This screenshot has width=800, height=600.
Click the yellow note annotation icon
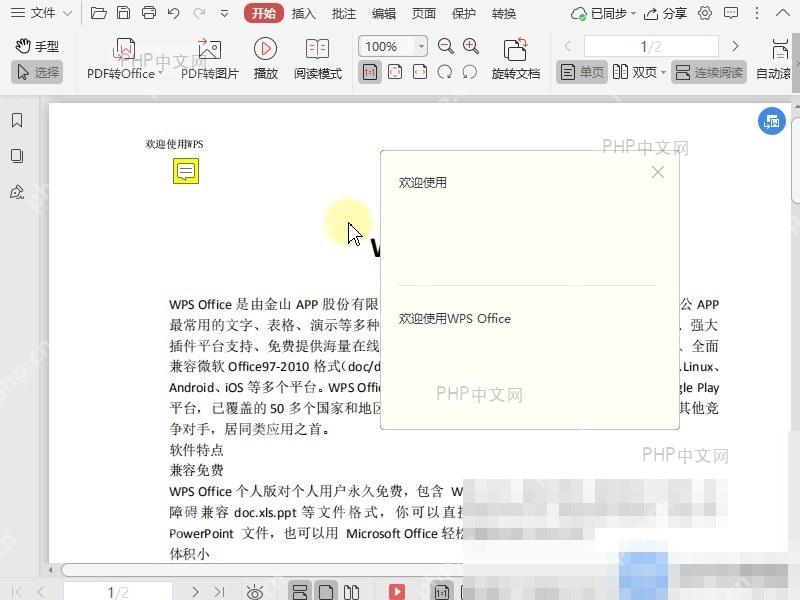click(186, 171)
